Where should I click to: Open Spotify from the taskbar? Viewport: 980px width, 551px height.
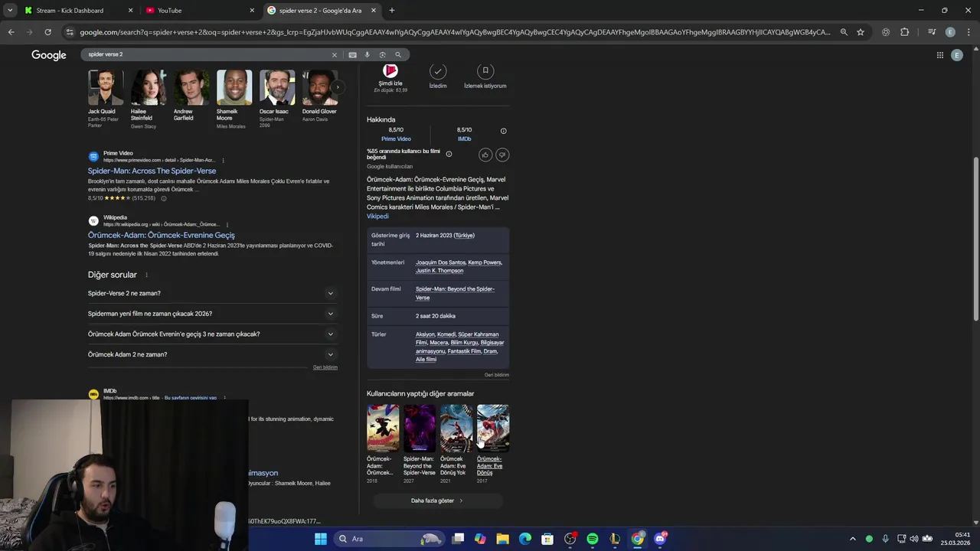[593, 539]
